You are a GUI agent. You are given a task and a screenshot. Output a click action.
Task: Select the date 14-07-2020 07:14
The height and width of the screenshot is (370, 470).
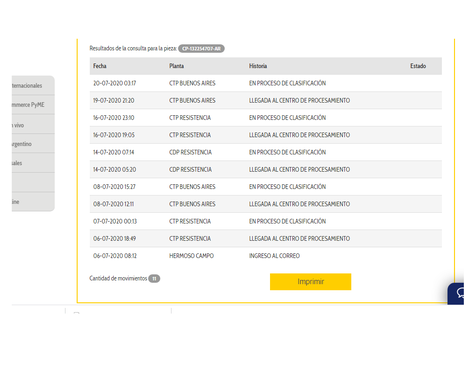point(114,152)
